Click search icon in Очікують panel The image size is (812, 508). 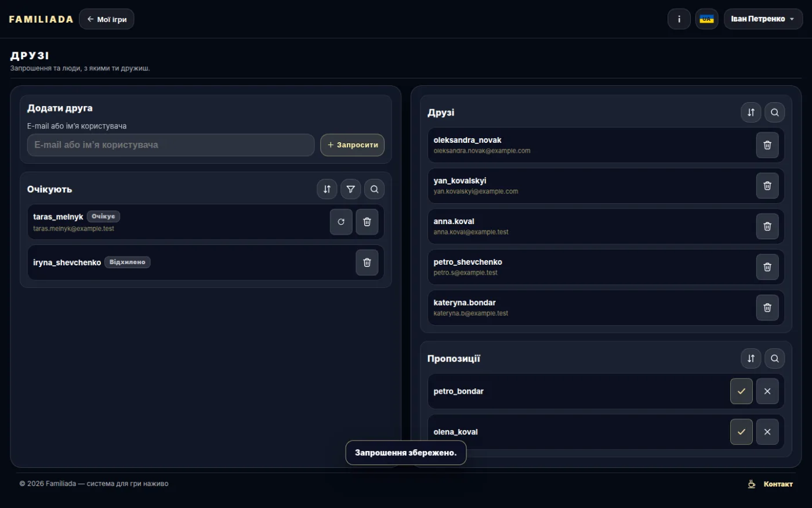375,189
